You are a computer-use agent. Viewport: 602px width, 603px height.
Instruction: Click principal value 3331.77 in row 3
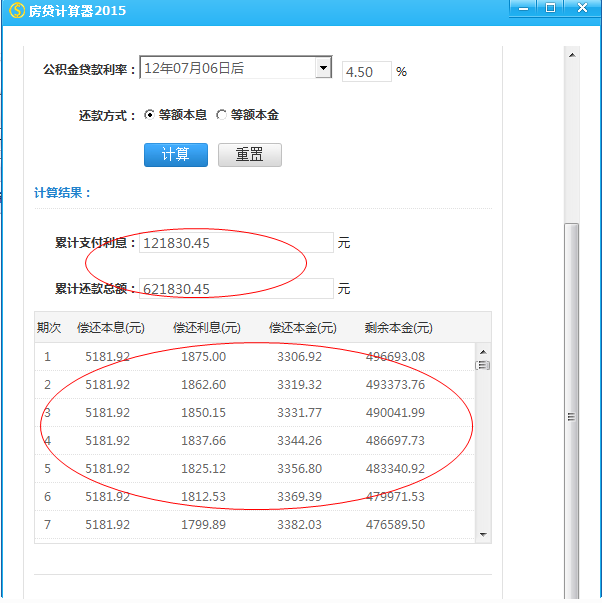click(x=299, y=413)
